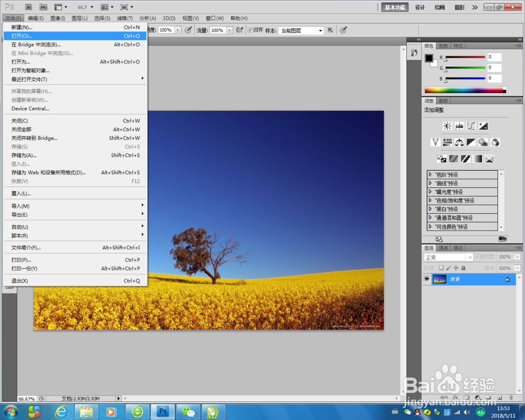Add a Levels adjustment (histogram icon)

pyautogui.click(x=459, y=126)
